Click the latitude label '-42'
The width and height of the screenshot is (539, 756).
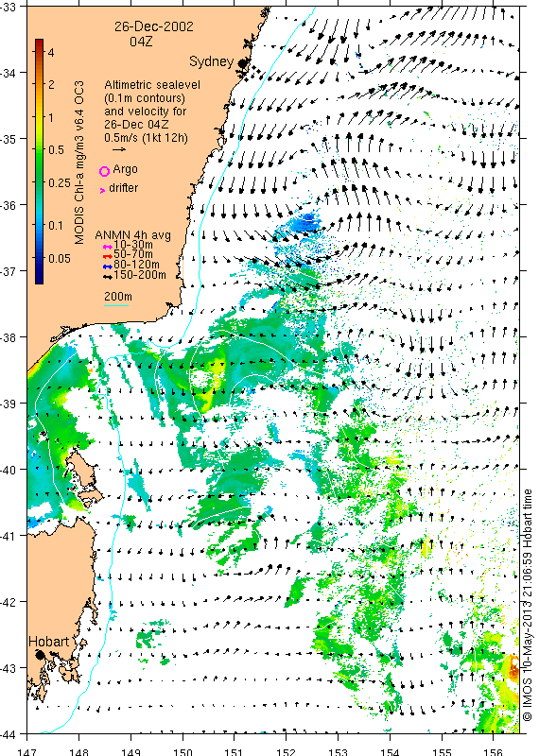click(x=8, y=602)
